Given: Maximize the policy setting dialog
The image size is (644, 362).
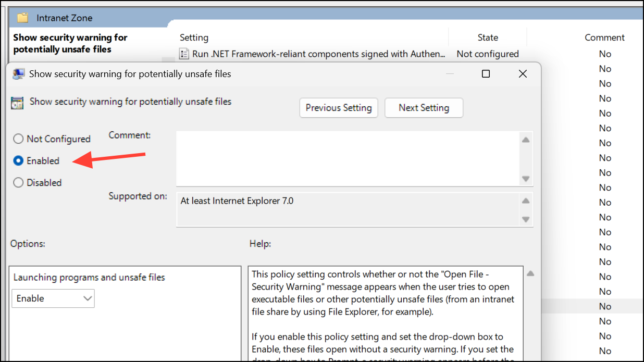Looking at the screenshot, I should point(486,74).
